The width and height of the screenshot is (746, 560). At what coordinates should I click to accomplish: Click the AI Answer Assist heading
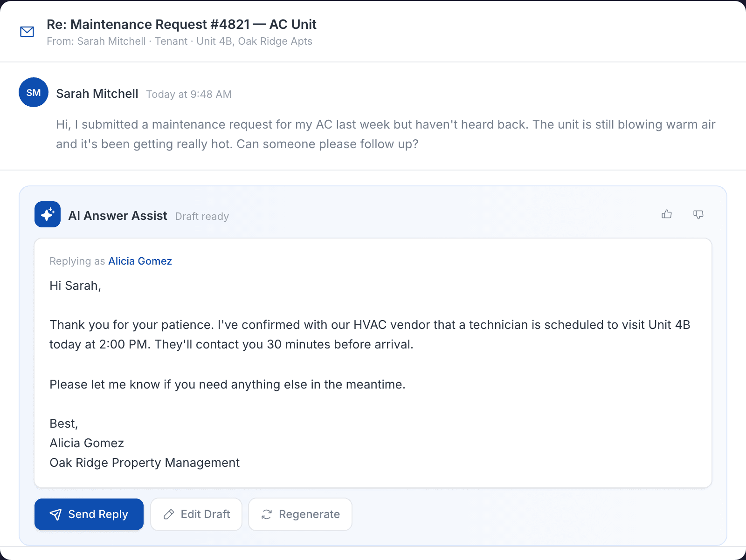(117, 216)
